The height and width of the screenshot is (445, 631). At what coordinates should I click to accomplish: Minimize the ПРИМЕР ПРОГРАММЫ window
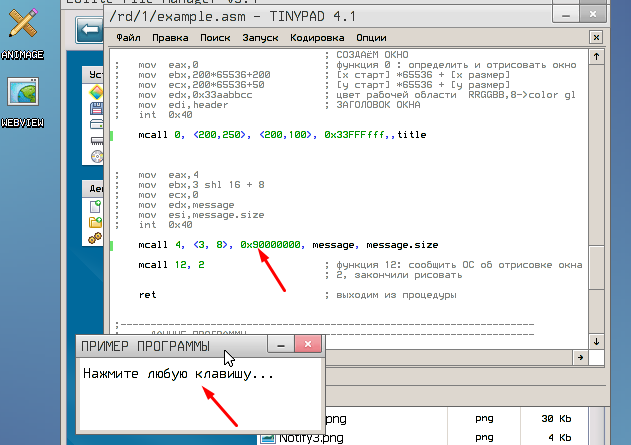pyautogui.click(x=282, y=345)
